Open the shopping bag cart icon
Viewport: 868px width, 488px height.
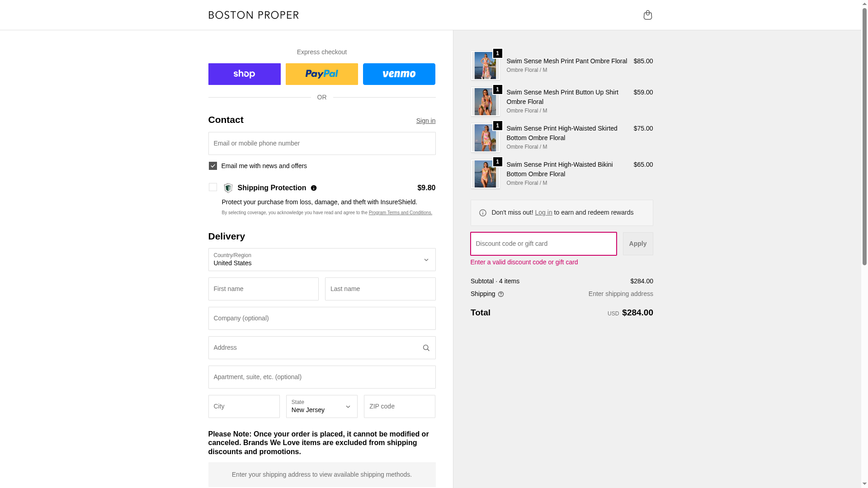(x=647, y=15)
